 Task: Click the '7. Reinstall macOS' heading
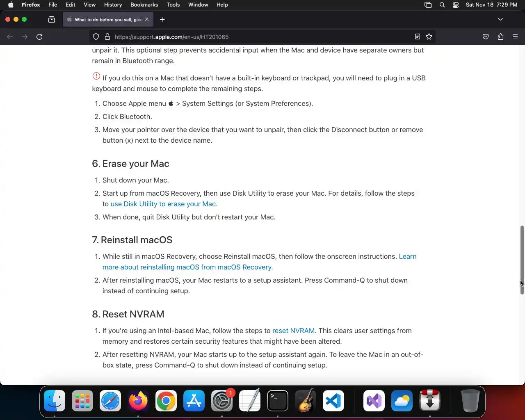[132, 240]
